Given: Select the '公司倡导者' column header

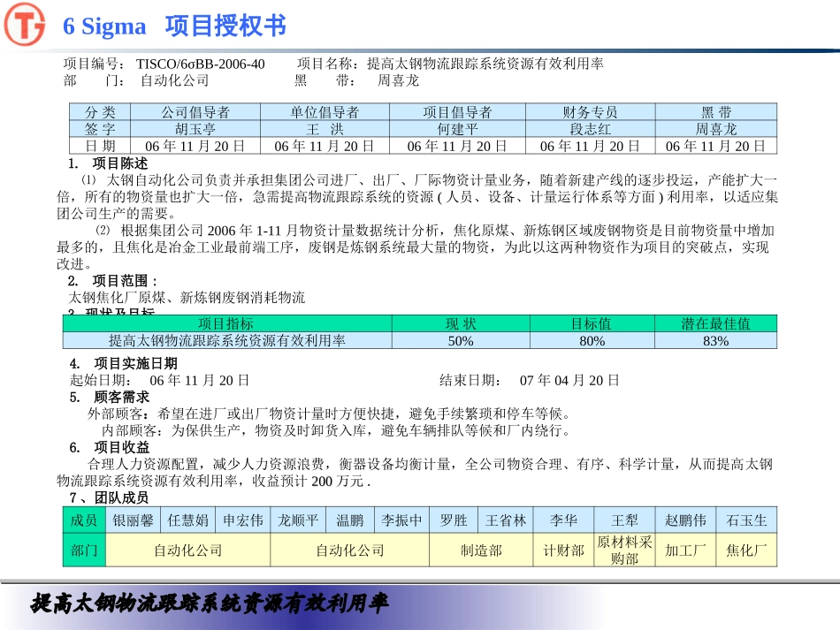Looking at the screenshot, I should coord(195,112).
